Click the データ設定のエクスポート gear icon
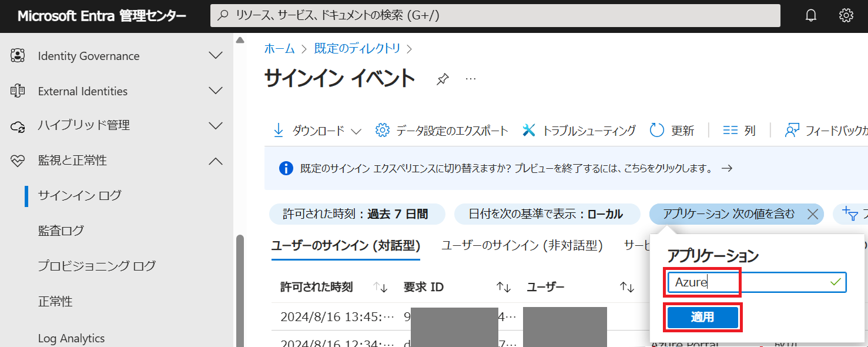The image size is (868, 347). coord(383,131)
